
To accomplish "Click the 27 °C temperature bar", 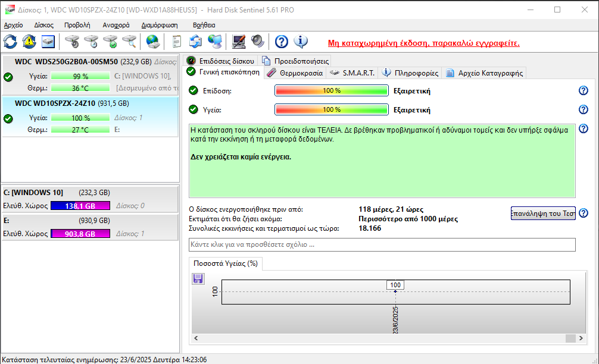I will (x=80, y=130).
